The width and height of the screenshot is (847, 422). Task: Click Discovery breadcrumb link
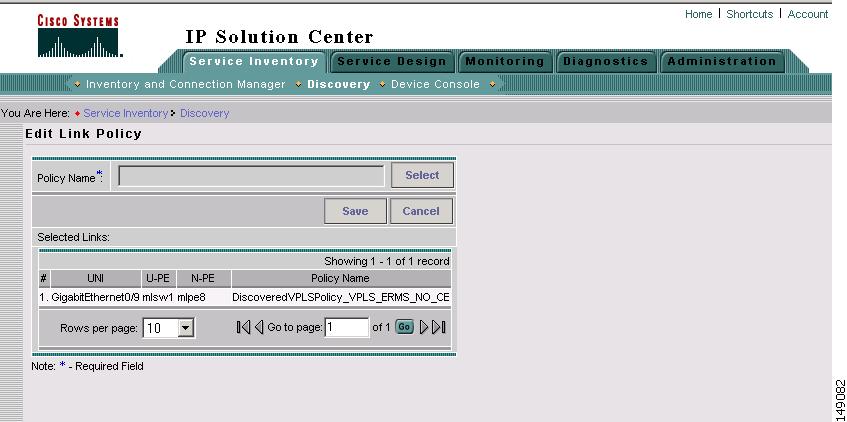click(x=204, y=113)
